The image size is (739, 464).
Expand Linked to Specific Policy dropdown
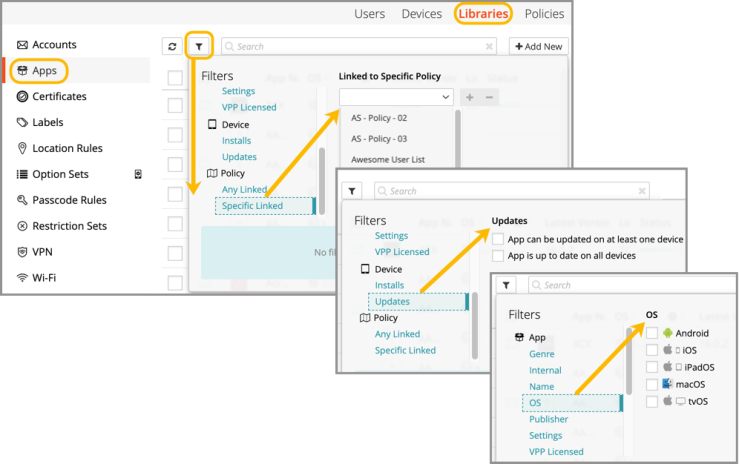(396, 97)
